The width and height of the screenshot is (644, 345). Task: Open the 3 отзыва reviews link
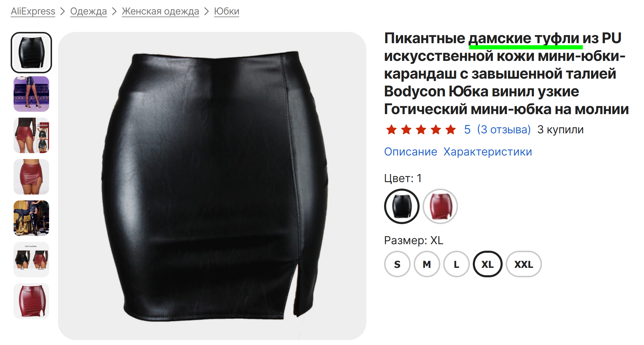pyautogui.click(x=504, y=129)
